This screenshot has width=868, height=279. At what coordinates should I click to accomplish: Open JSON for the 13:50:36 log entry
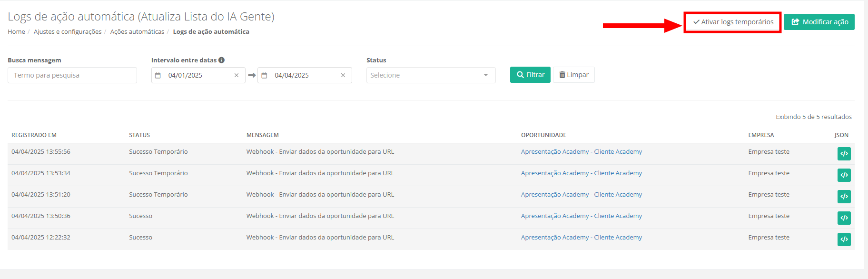(844, 218)
